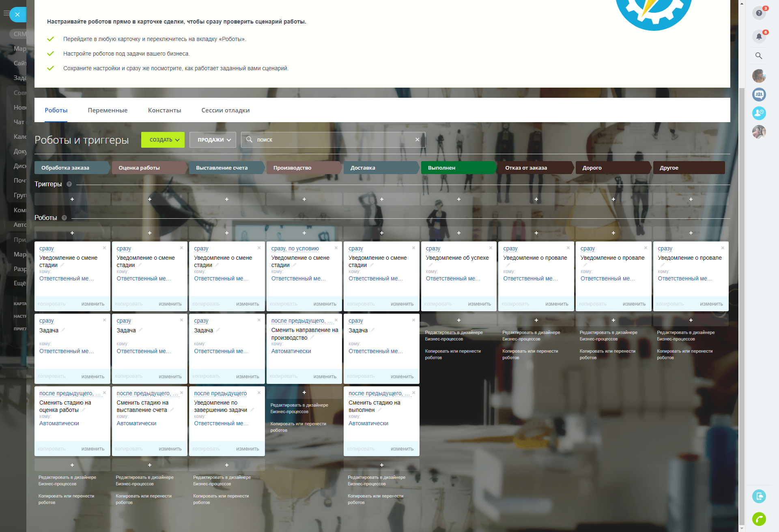
Task: Click question mark next to Роботы heading
Action: (64, 218)
